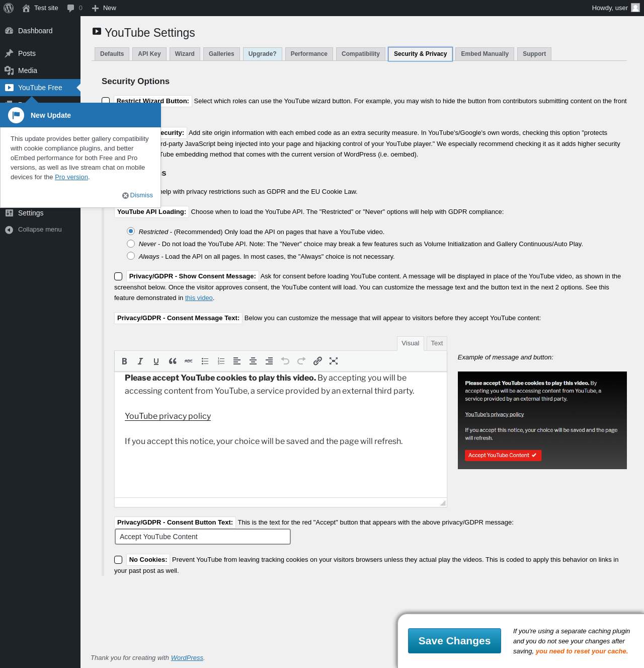
Task: Click the Test site home icon
Action: [x=26, y=8]
